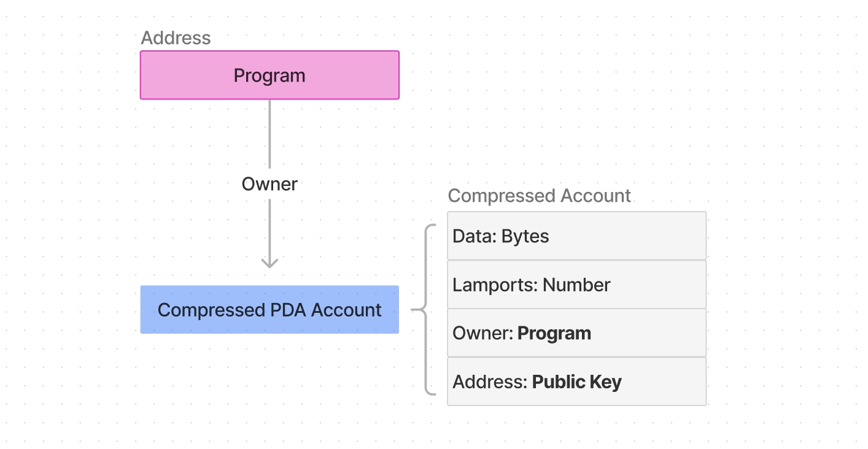Click the bold Public Key text
The height and width of the screenshot is (449, 868).
pos(576,382)
